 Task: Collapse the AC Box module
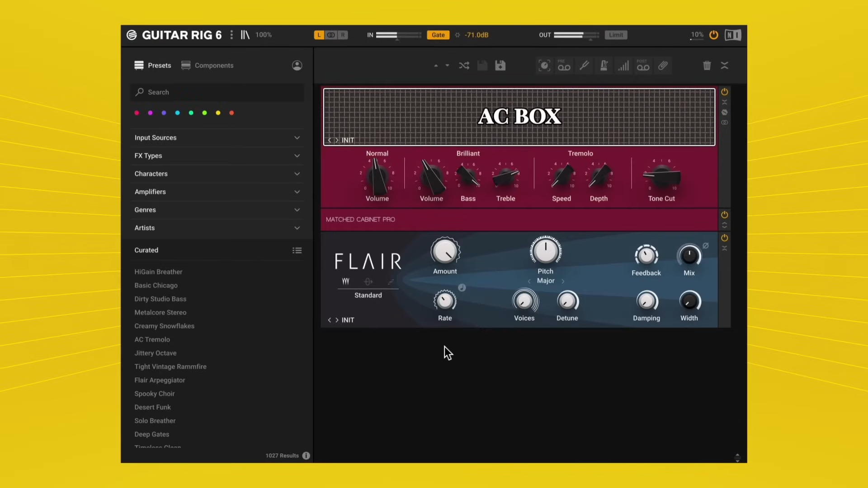point(724,102)
